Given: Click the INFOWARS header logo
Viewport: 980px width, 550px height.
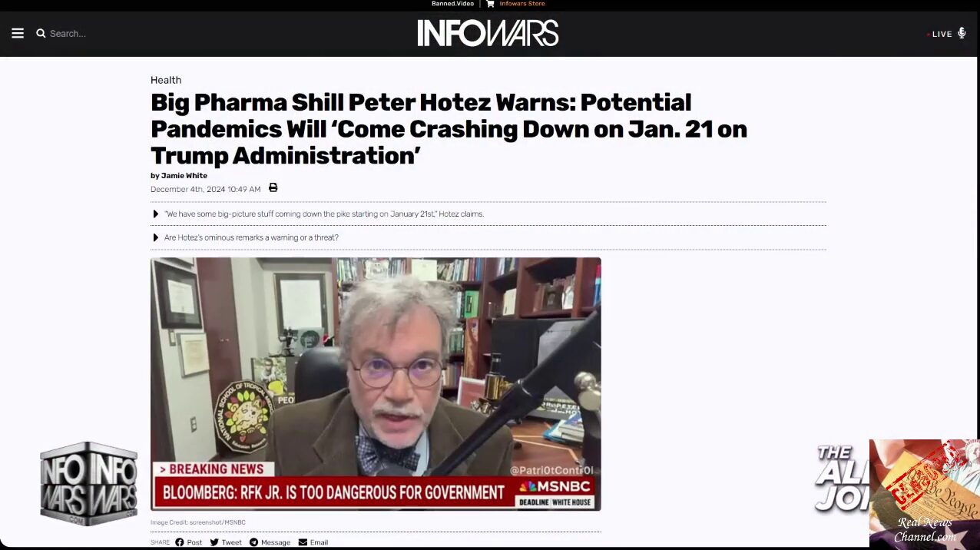Looking at the screenshot, I should (488, 33).
